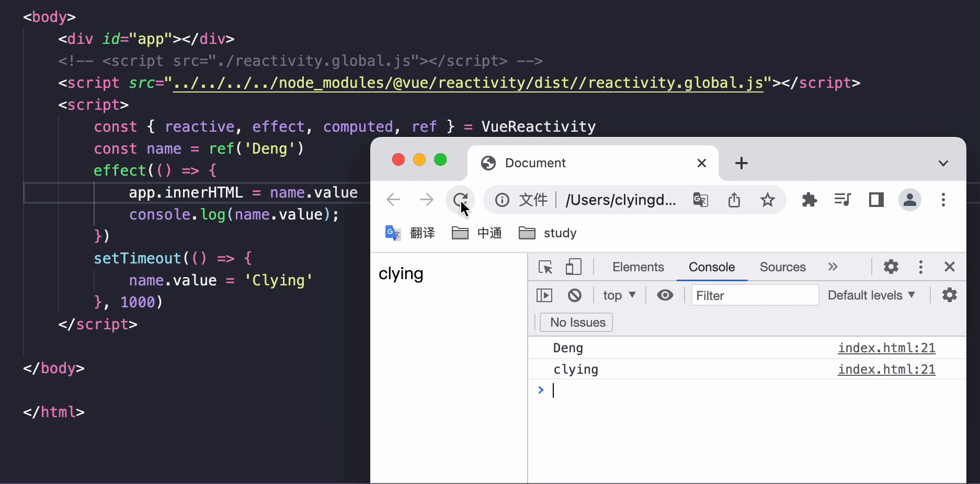
Task: Close the DevTools panel
Action: (x=950, y=267)
